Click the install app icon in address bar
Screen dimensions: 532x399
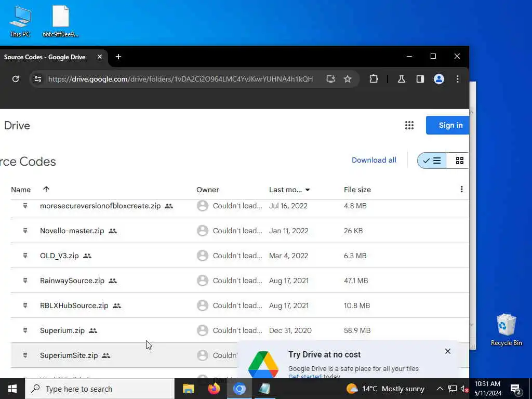[x=330, y=79]
